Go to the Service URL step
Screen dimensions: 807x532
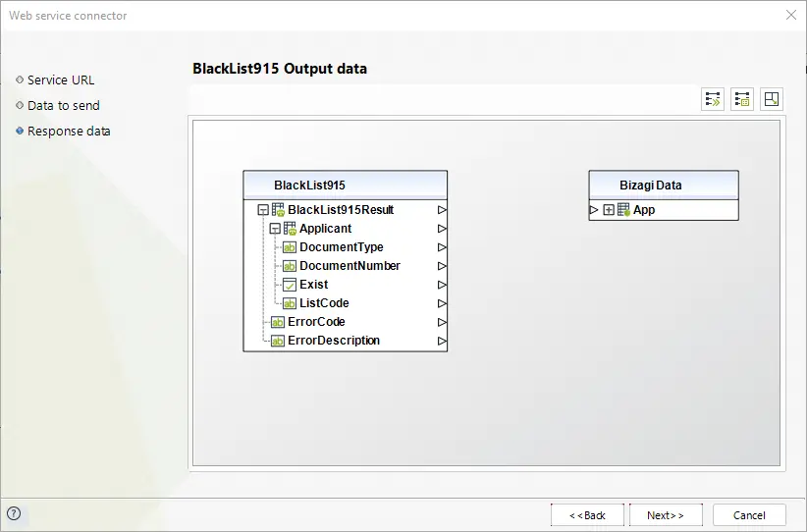55,80
